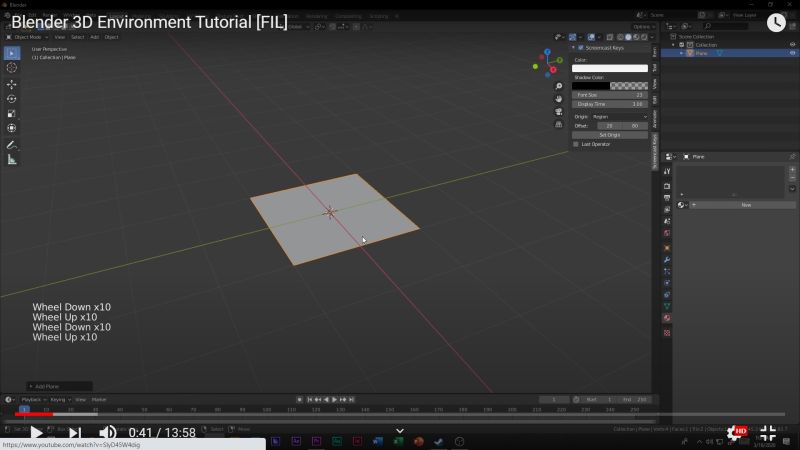Click Blender timeline play button
The image size is (800, 450).
(334, 399)
